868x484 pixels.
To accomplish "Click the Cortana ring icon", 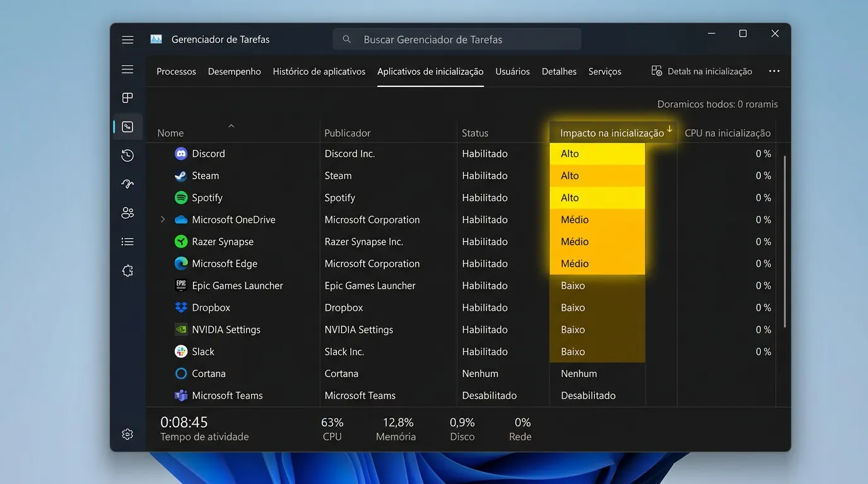I will [181, 374].
